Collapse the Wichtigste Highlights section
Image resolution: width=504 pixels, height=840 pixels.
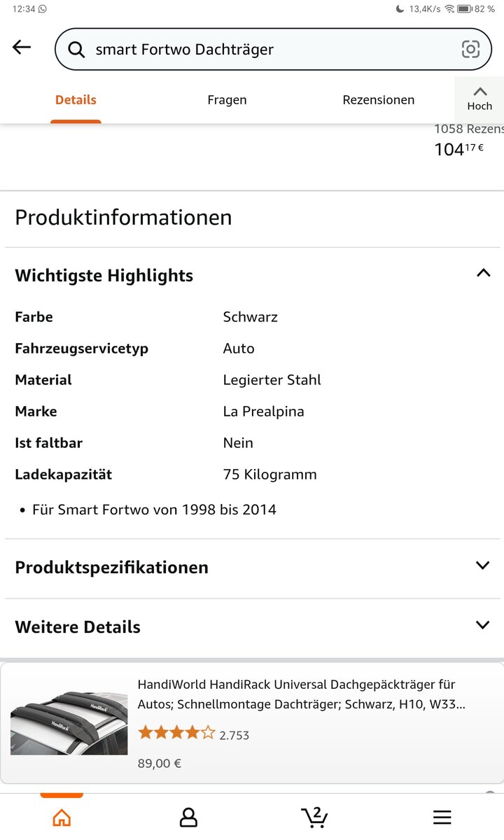483,274
